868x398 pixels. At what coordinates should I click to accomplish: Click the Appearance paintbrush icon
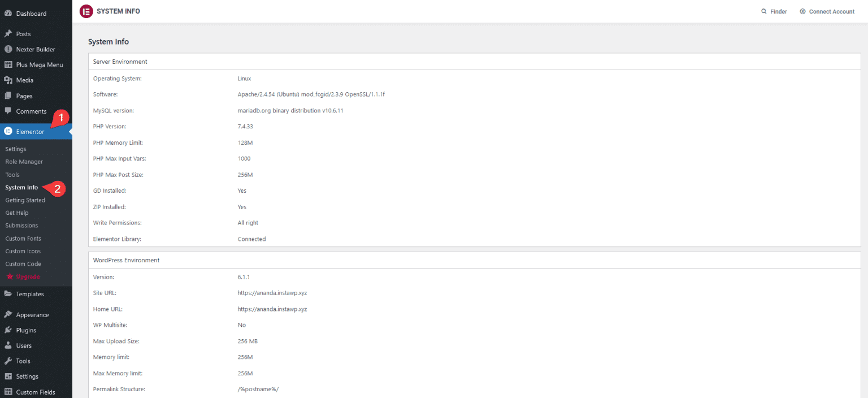(8, 315)
